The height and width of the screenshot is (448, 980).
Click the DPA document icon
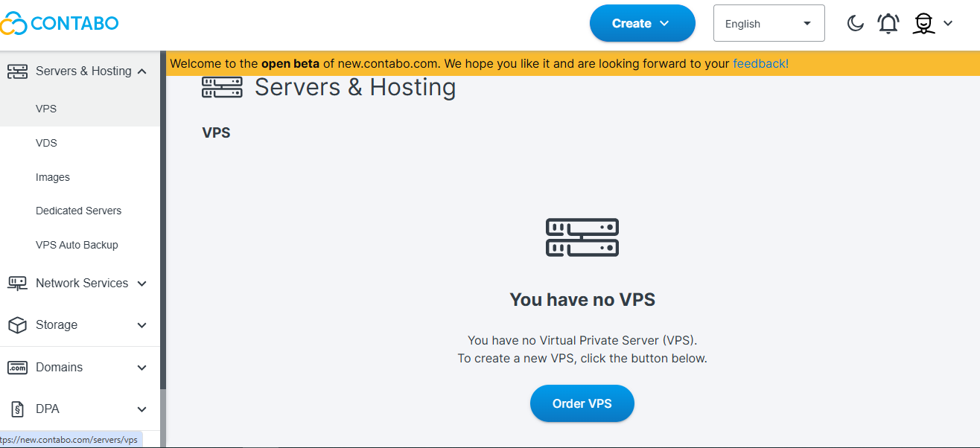point(17,409)
